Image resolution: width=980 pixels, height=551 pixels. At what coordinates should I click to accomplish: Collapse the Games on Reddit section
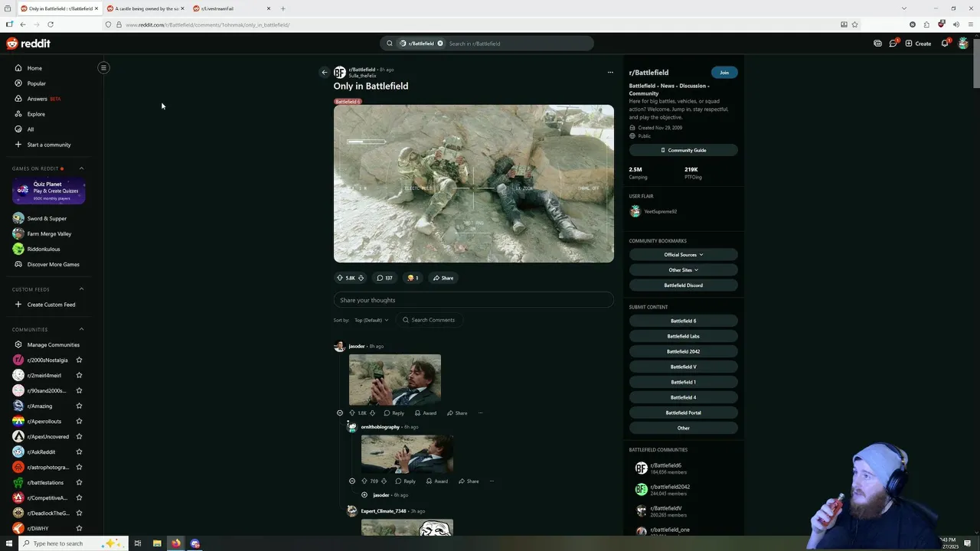point(82,168)
